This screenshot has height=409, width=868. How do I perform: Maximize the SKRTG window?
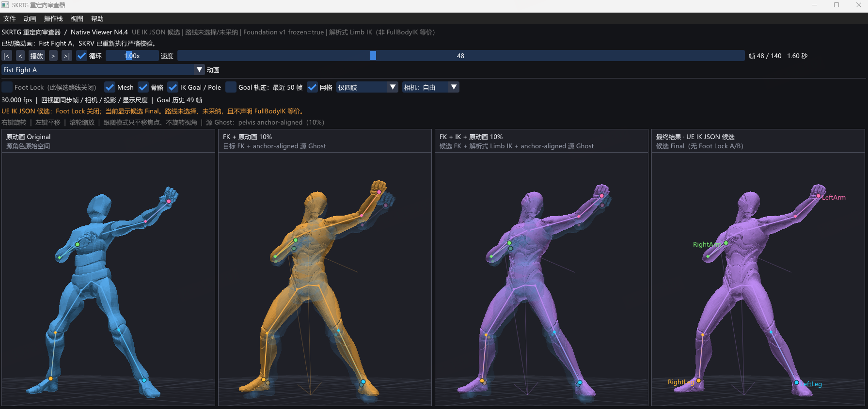836,5
